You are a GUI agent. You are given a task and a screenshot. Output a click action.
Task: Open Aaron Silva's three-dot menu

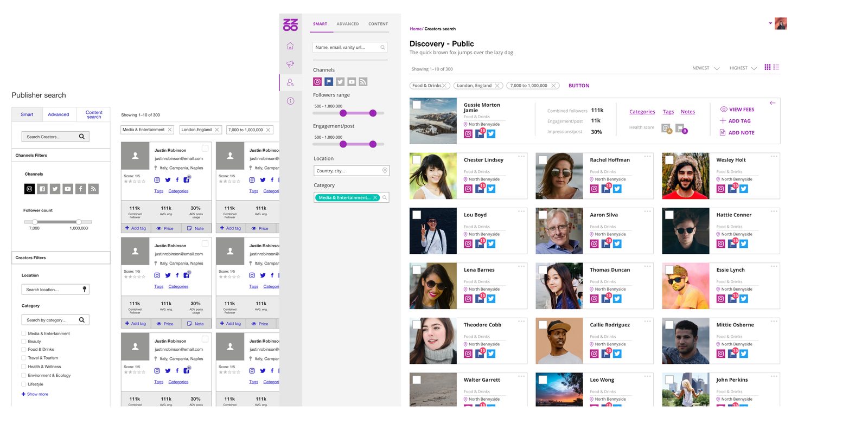point(647,211)
